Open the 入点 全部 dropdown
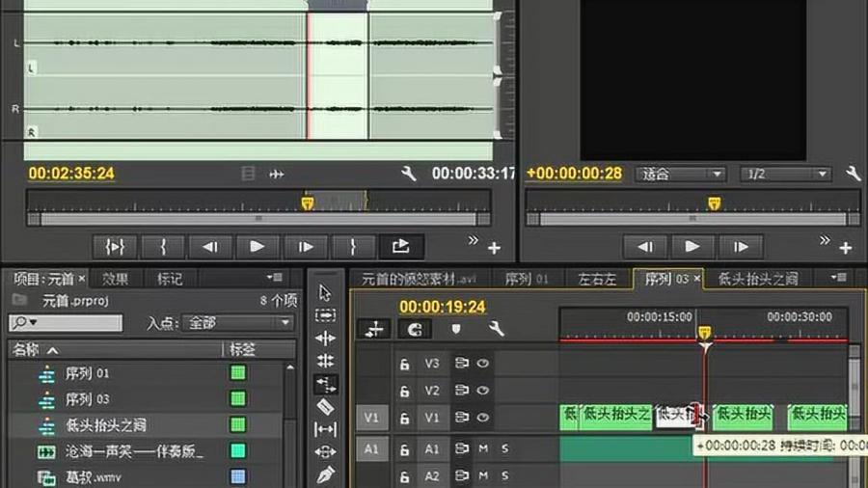The height and width of the screenshot is (488, 868). pyautogui.click(x=238, y=322)
